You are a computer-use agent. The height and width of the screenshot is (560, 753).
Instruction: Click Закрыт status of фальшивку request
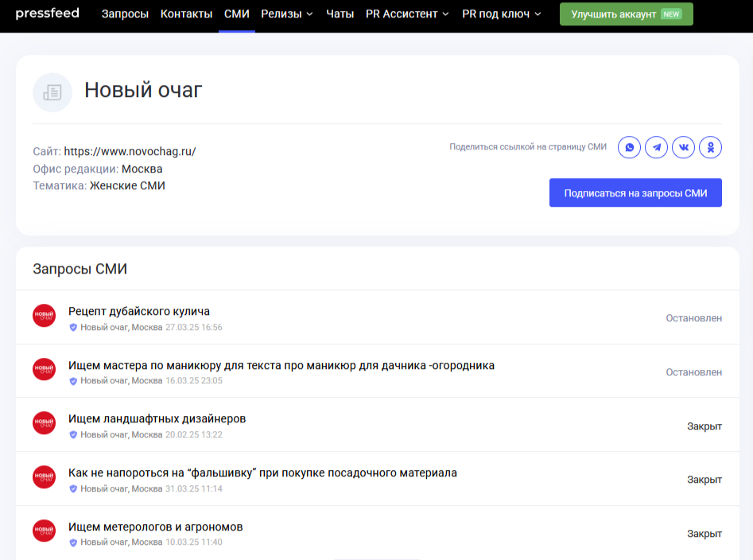click(x=704, y=480)
